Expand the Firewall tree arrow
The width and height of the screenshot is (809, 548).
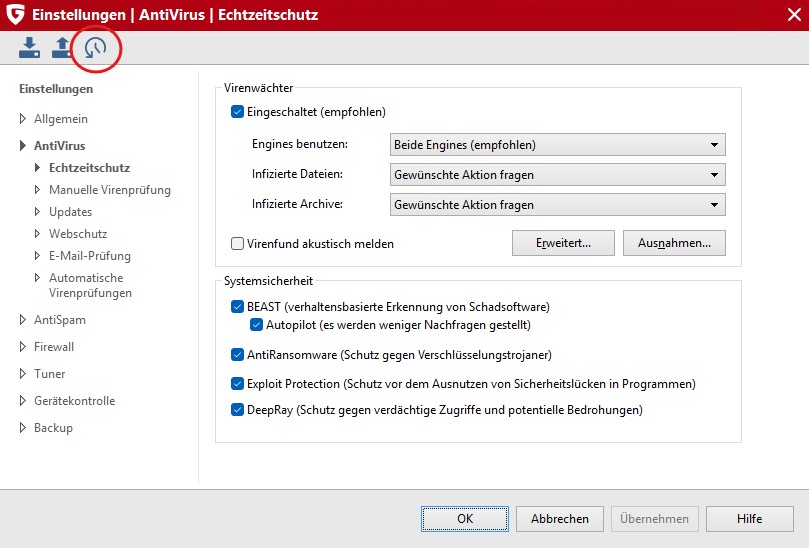click(22, 347)
